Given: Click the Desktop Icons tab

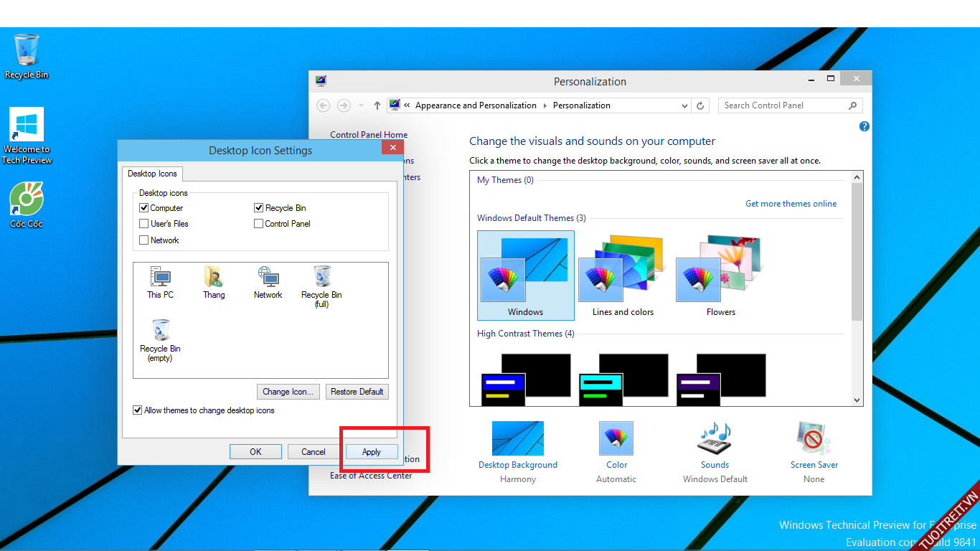Looking at the screenshot, I should click(x=152, y=174).
